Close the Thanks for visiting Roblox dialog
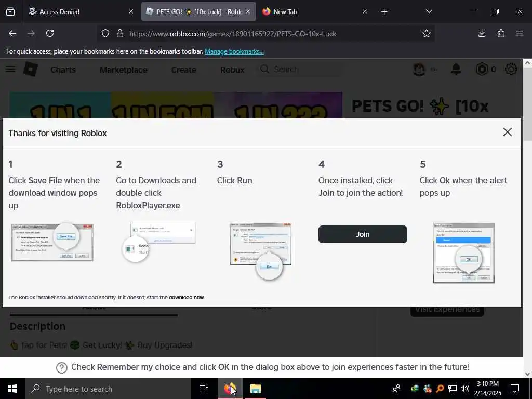This screenshot has width=532, height=399. click(x=507, y=132)
